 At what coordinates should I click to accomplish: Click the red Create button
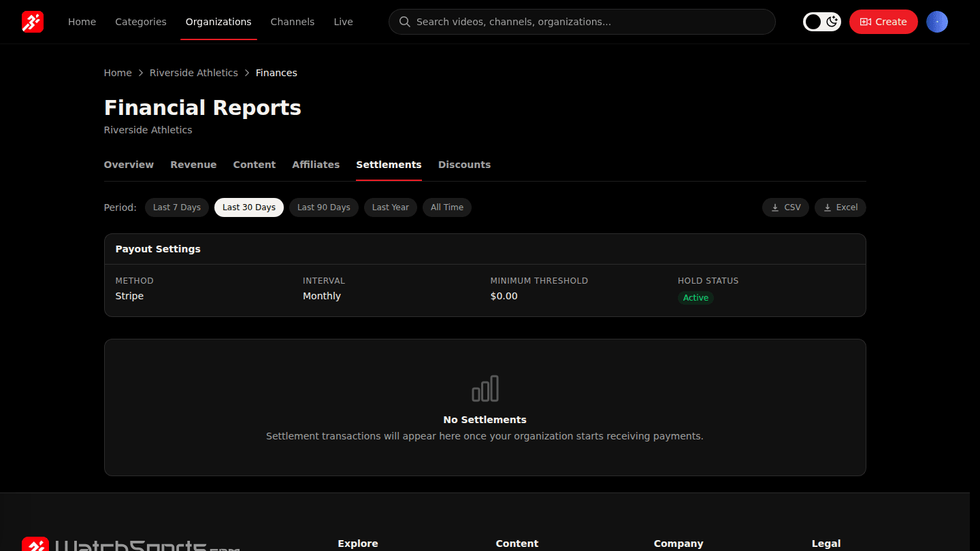pyautogui.click(x=883, y=22)
